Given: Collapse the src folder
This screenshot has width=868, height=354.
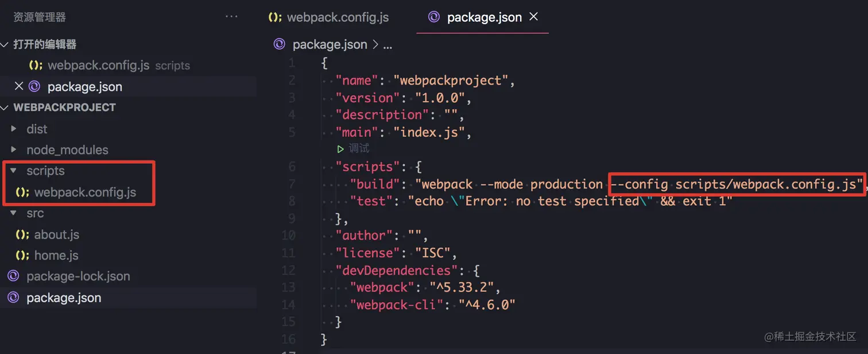Looking at the screenshot, I should (14, 213).
